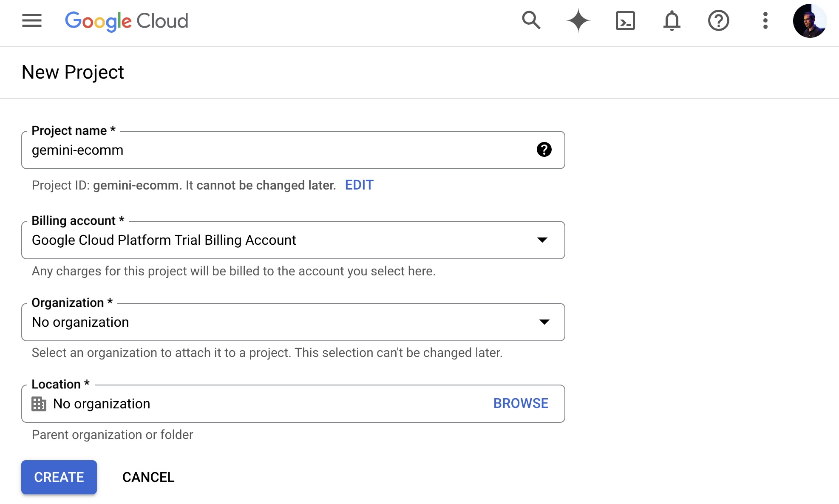Viewport: 839px width, 504px height.
Task: Click CANCEL to abandon the new project
Action: [148, 477]
